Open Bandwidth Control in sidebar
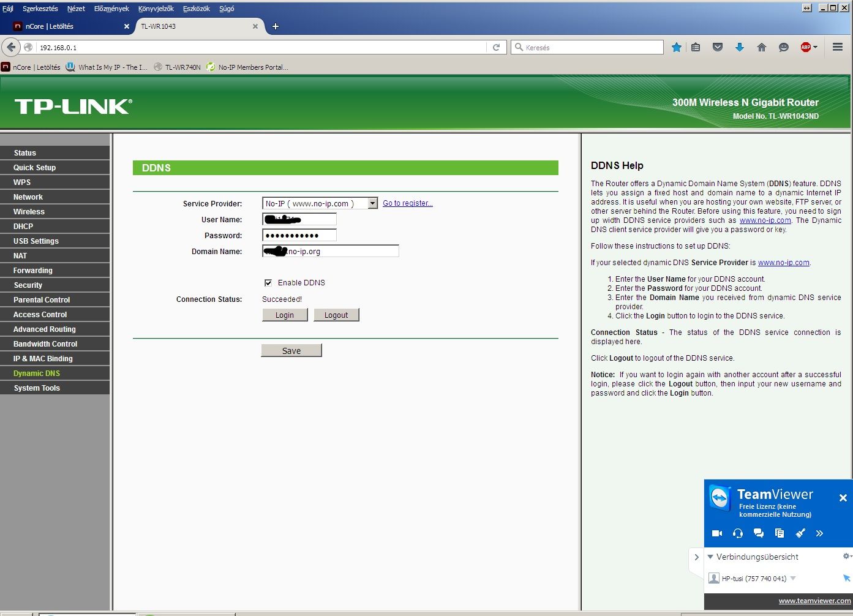 tap(55, 344)
